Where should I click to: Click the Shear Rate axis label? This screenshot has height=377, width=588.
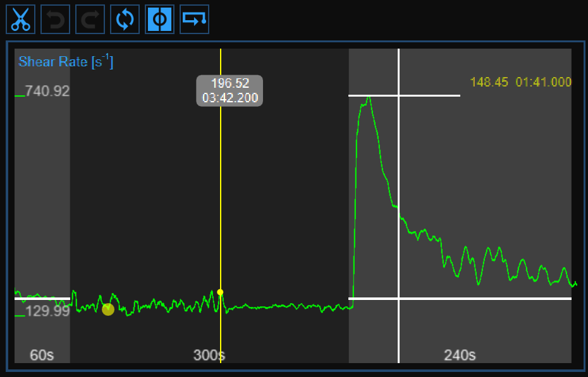pyautogui.click(x=66, y=61)
